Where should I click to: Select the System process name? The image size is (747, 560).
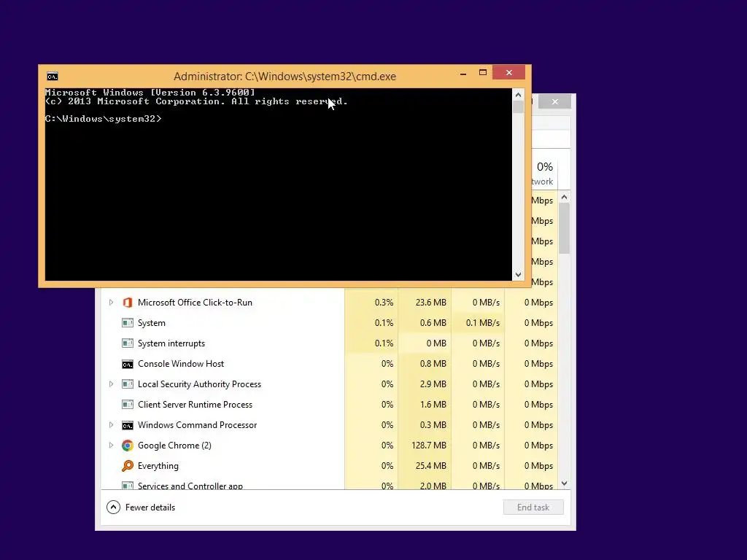(152, 323)
